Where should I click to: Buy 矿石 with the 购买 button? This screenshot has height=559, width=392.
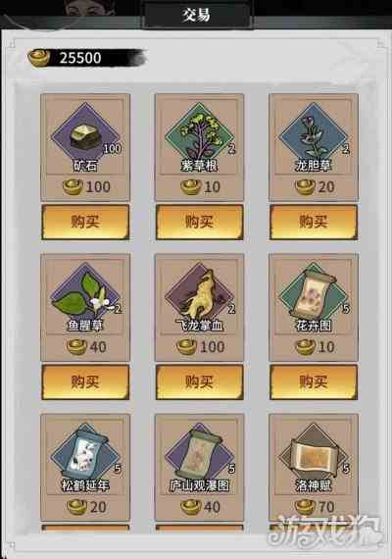click(85, 222)
